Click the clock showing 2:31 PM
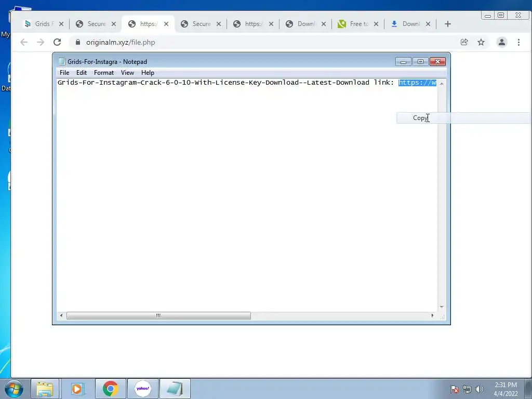Screen dimensions: 532x399 pos(506,389)
